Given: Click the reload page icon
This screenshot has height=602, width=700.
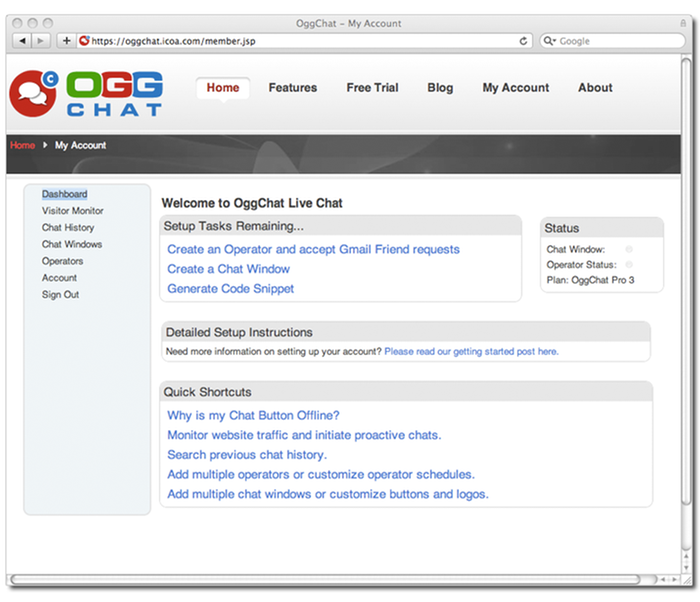Looking at the screenshot, I should point(523,41).
